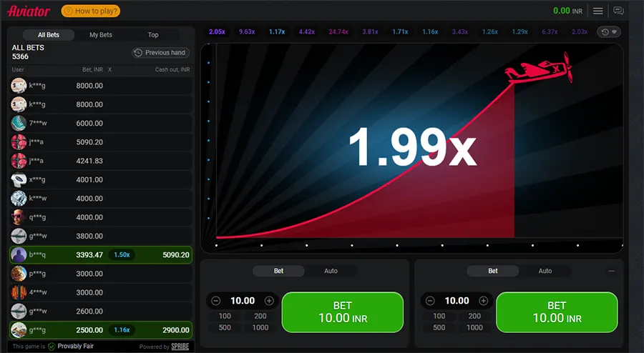Open the chat panel icon

[618, 11]
